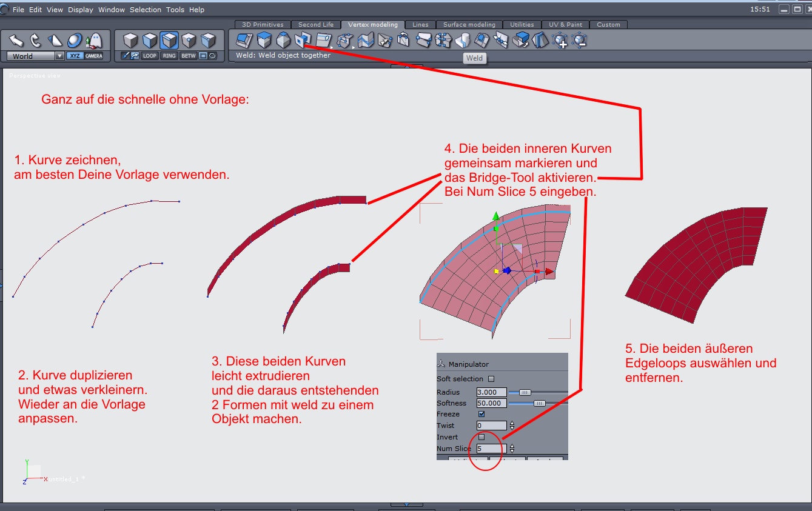Click the Radius value field
The height and width of the screenshot is (511, 812).
coord(491,392)
